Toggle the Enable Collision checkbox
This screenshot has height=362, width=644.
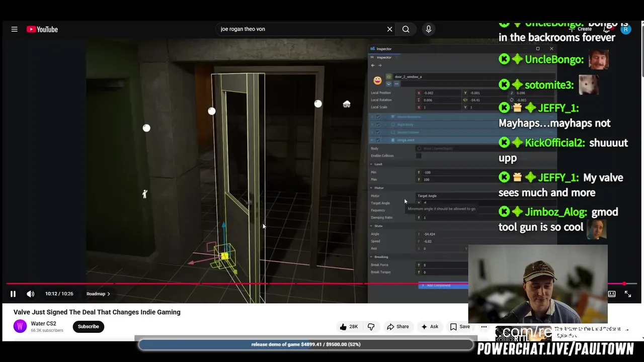pos(419,156)
